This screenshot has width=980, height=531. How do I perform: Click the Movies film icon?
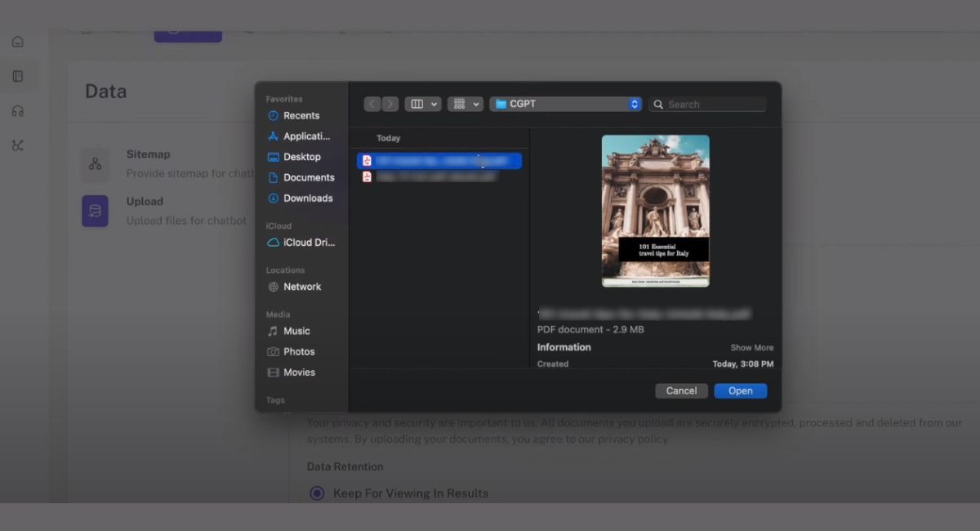(273, 373)
